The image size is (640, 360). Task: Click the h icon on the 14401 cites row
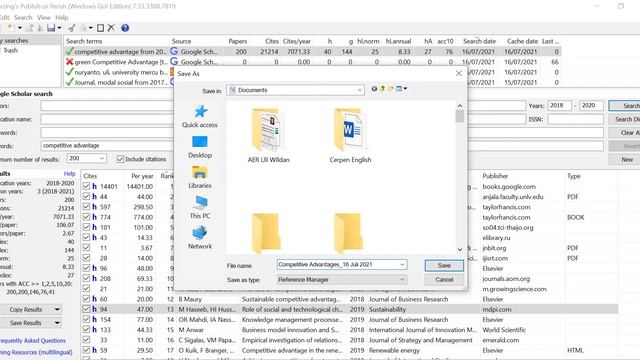coord(94,186)
